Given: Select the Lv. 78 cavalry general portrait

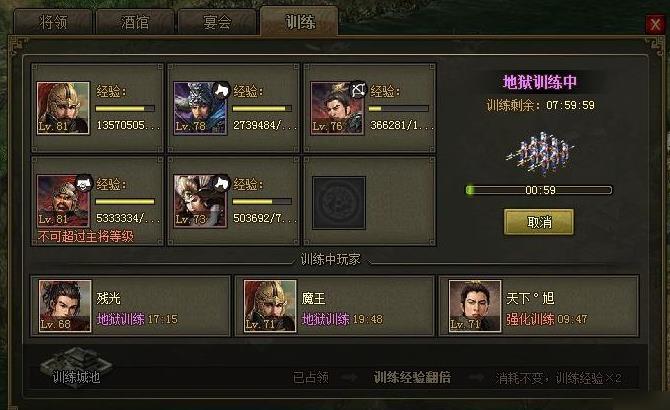Looking at the screenshot, I should point(200,108).
